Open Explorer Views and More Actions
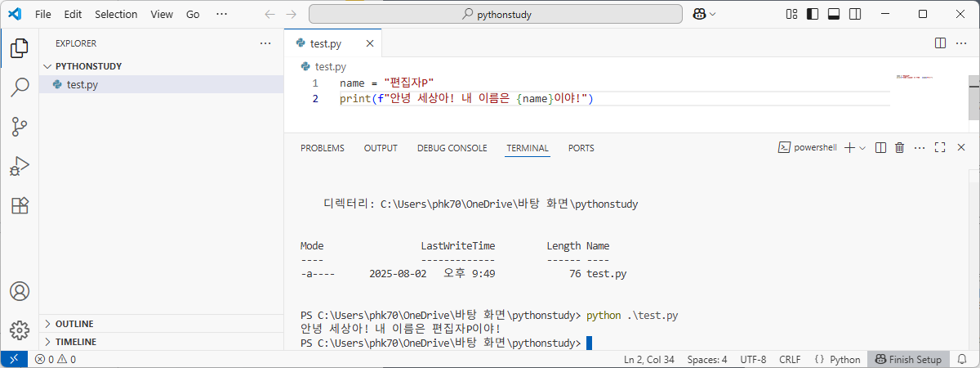The height and width of the screenshot is (368, 980). click(x=265, y=43)
